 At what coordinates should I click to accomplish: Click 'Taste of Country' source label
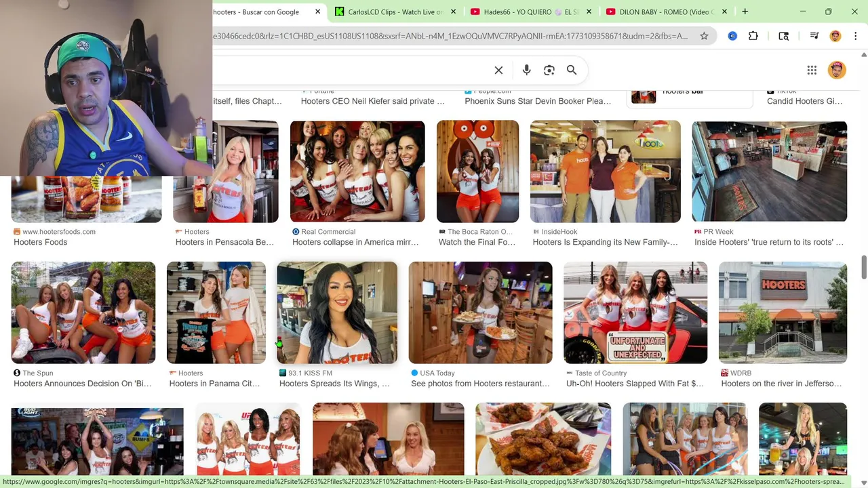[x=601, y=373]
